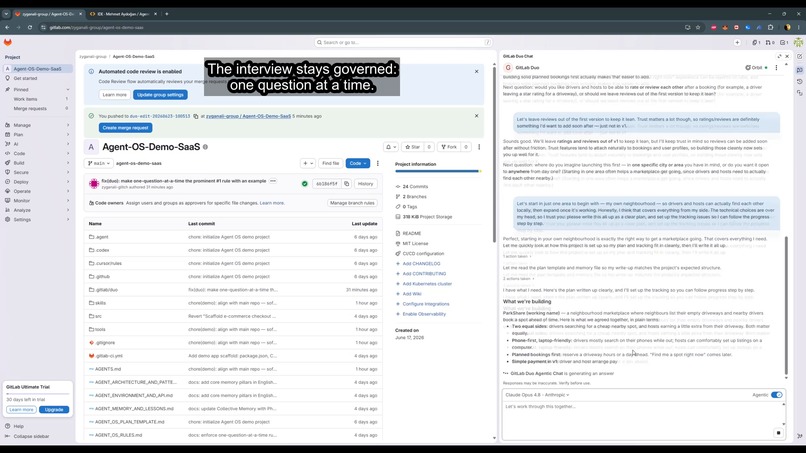Screen dimensions: 806x453
Task: Click the green pipeline passed status icon
Action: pyautogui.click(x=304, y=184)
